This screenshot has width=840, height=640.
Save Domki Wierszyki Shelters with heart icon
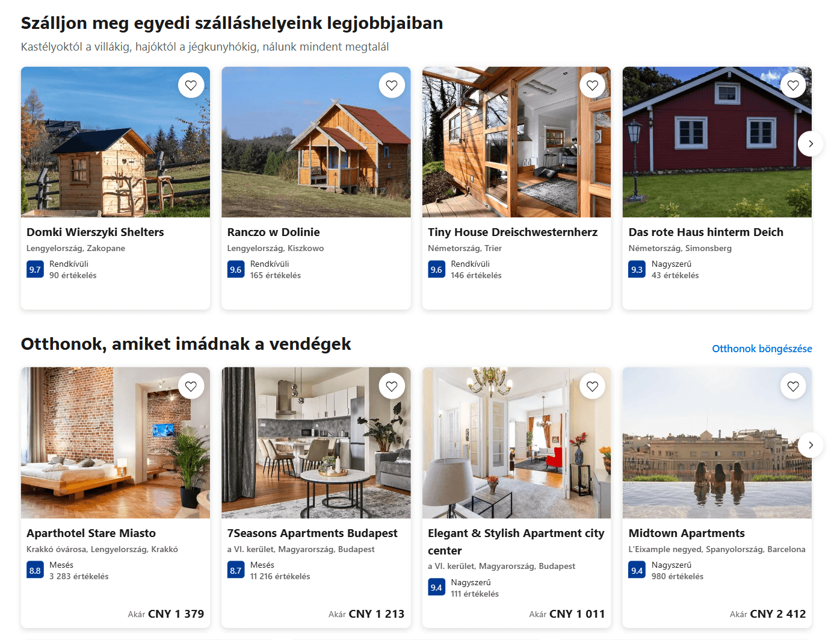pyautogui.click(x=191, y=85)
